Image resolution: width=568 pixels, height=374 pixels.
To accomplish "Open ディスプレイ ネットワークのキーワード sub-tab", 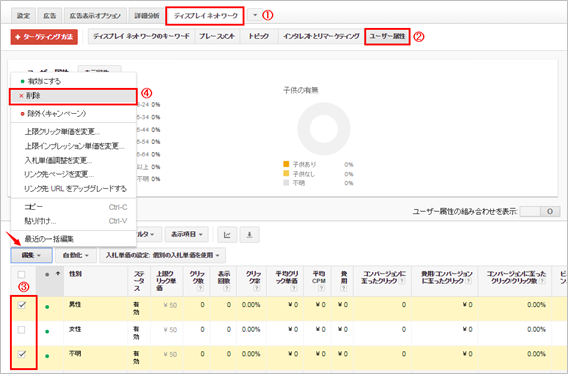I will (x=141, y=36).
